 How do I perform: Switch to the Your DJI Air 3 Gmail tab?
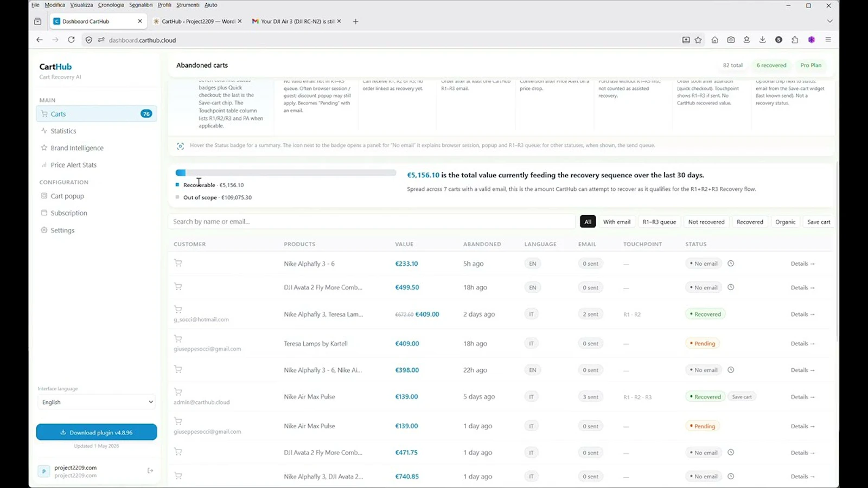tap(296, 21)
